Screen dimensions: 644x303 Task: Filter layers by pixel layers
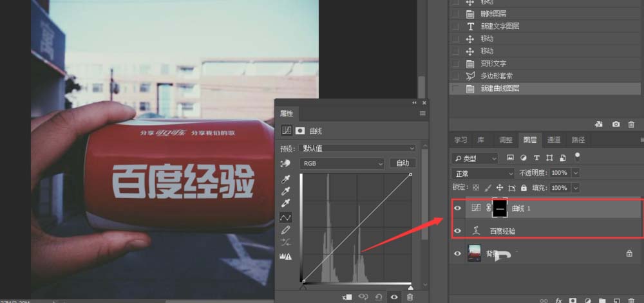(x=510, y=158)
